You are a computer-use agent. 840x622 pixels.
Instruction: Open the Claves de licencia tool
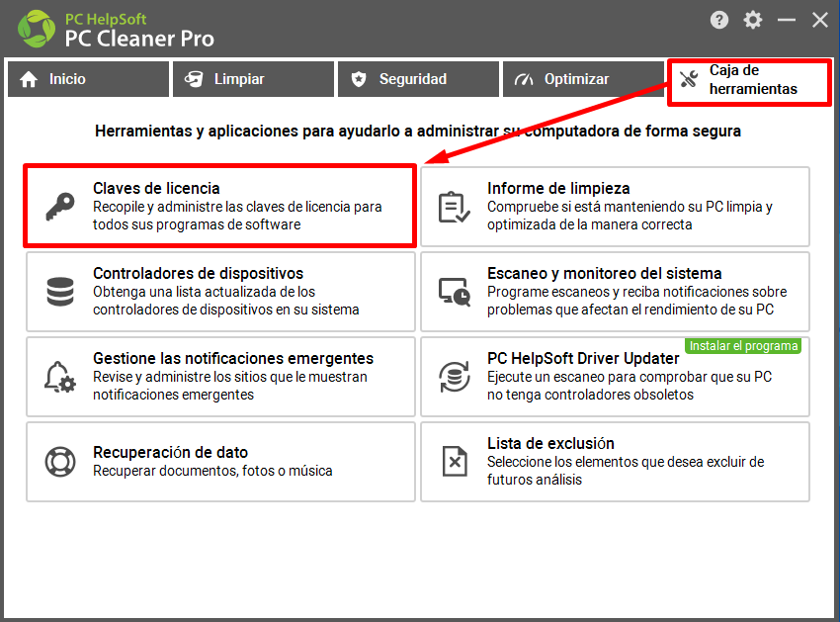click(220, 206)
